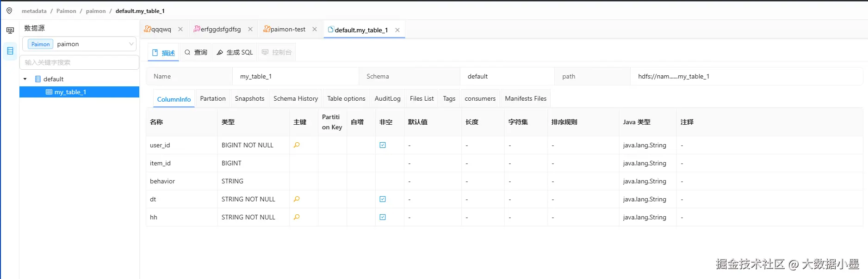Click the metadata breadcrumb link

tap(34, 11)
